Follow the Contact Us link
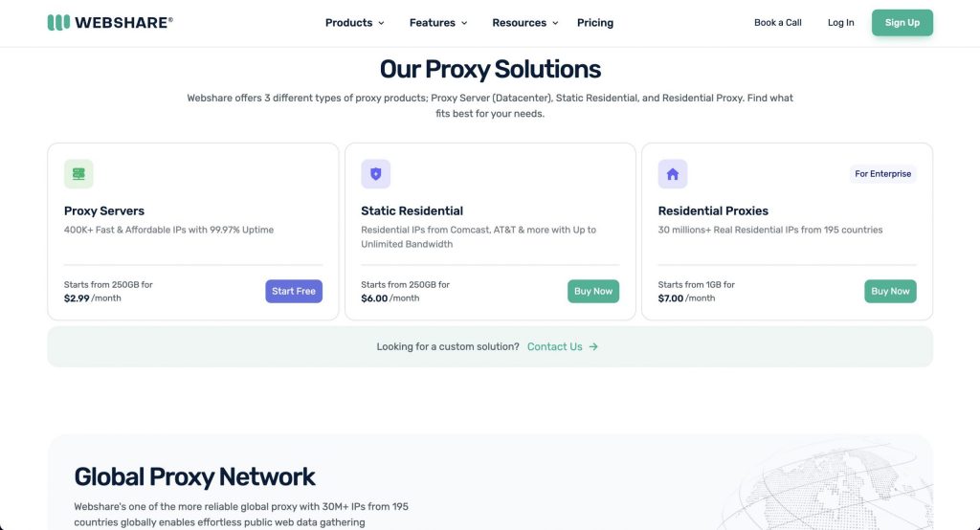 click(554, 346)
